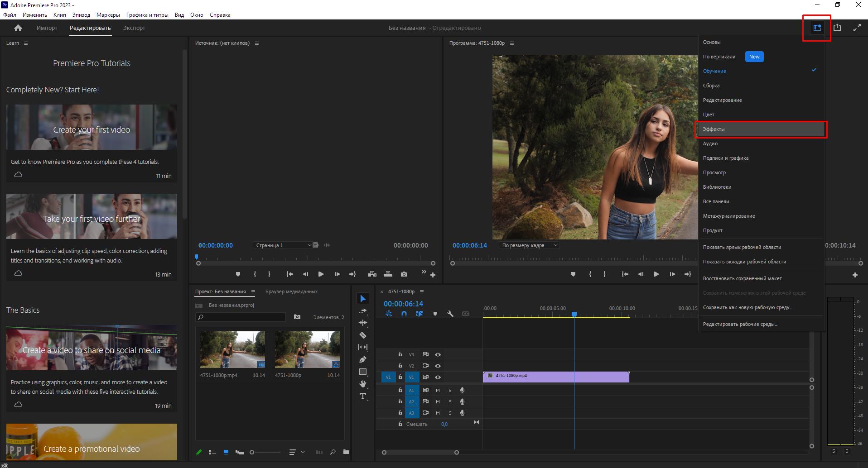This screenshot has width=868, height=468.
Task: Select the Selection arrow tool
Action: pos(363,299)
